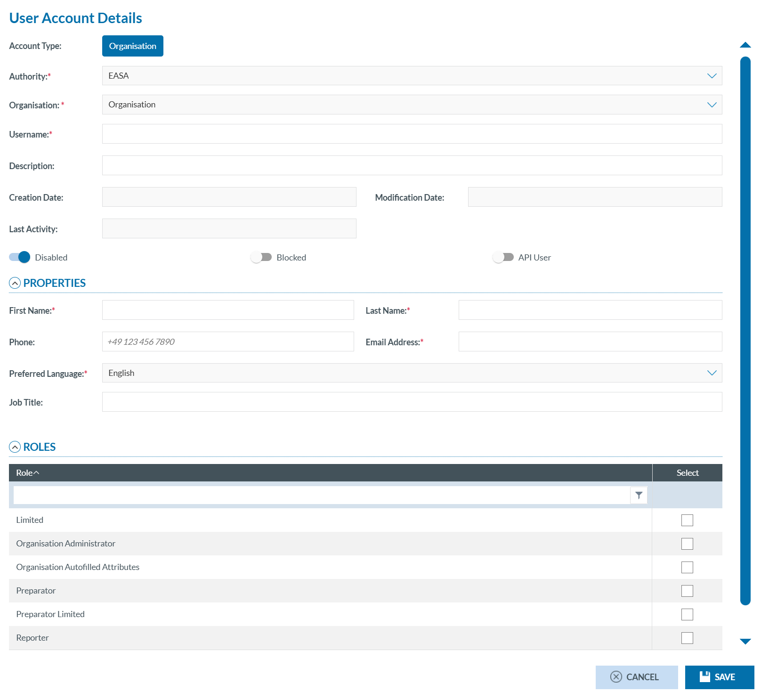Image resolution: width=761 pixels, height=700 pixels.
Task: Click the scroll down arrow icon
Action: pyautogui.click(x=745, y=641)
